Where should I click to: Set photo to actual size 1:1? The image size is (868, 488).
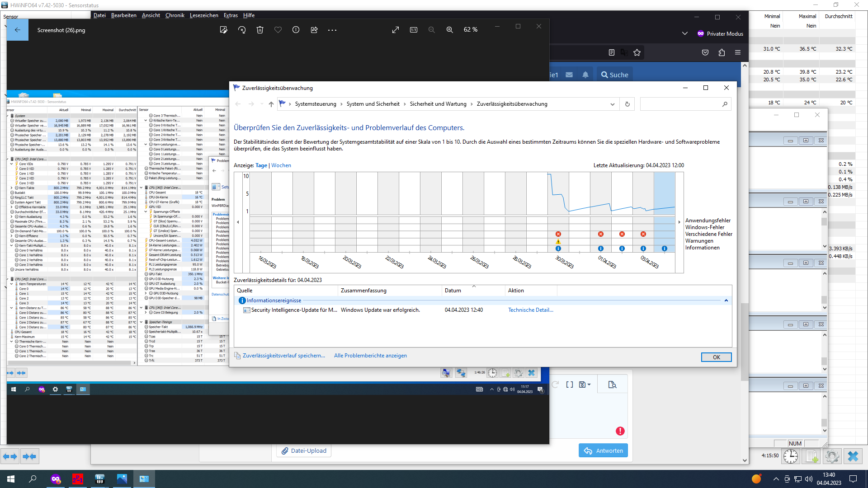pyautogui.click(x=414, y=30)
